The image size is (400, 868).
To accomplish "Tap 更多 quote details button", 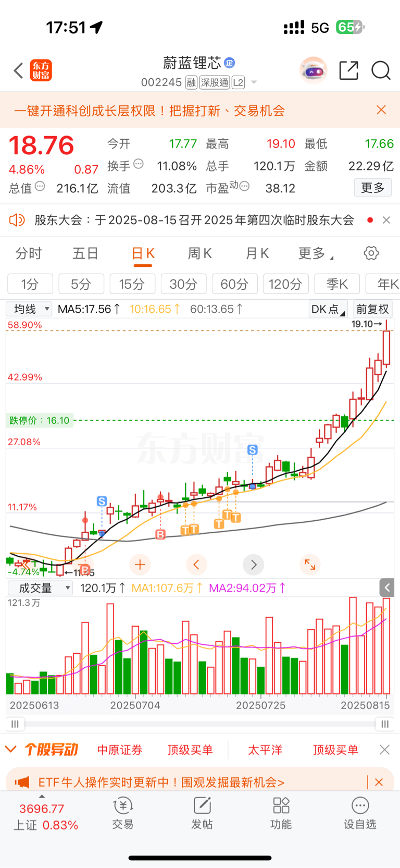I will (373, 188).
